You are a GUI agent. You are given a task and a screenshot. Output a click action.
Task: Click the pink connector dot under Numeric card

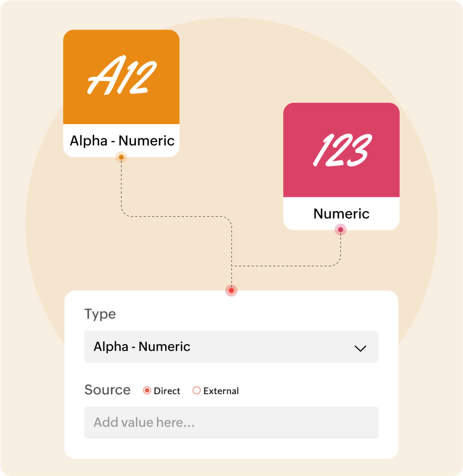pyautogui.click(x=340, y=230)
